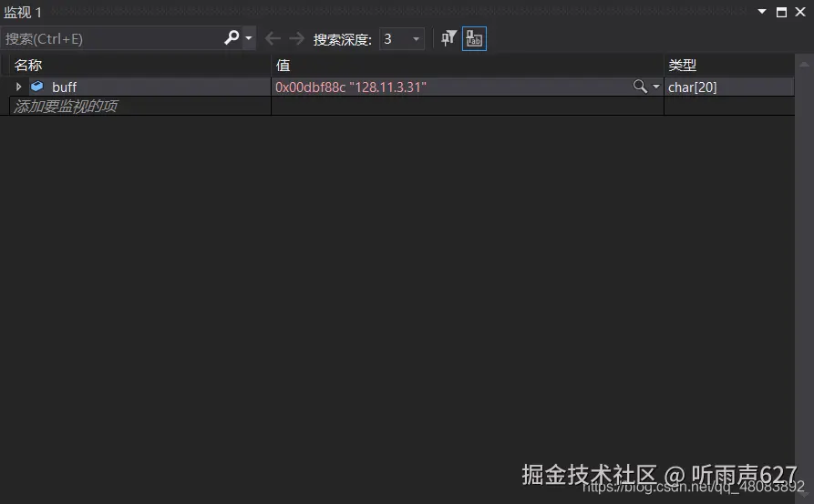Go to next search result arrow

click(296, 38)
